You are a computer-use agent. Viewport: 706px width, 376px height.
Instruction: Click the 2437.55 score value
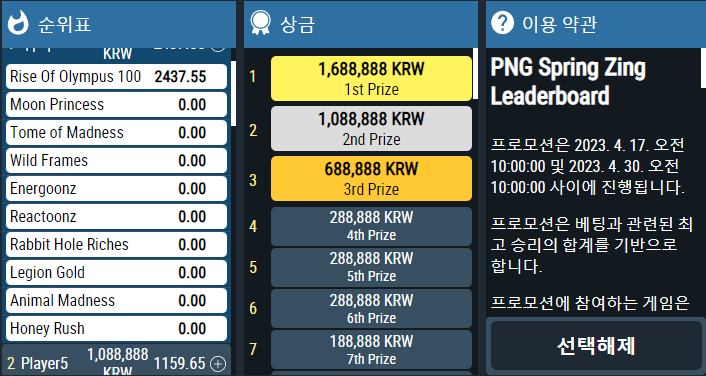click(x=180, y=77)
